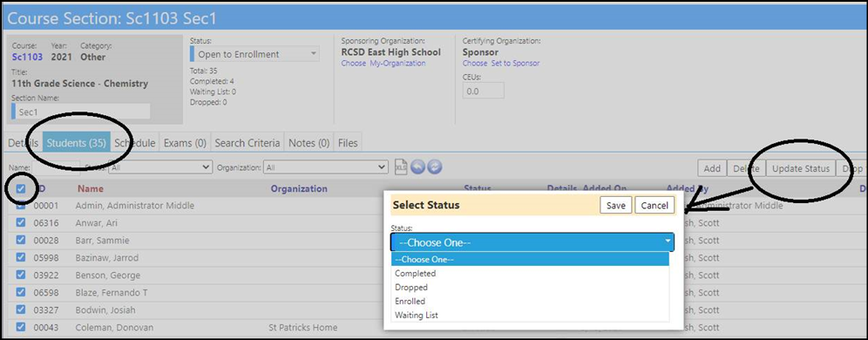Save the selected status

[615, 206]
